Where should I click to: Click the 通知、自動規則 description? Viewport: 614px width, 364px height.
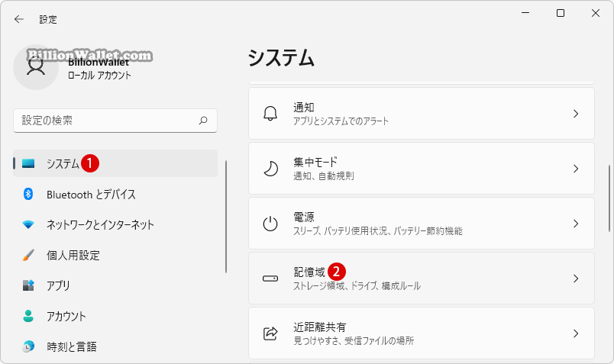(x=324, y=176)
